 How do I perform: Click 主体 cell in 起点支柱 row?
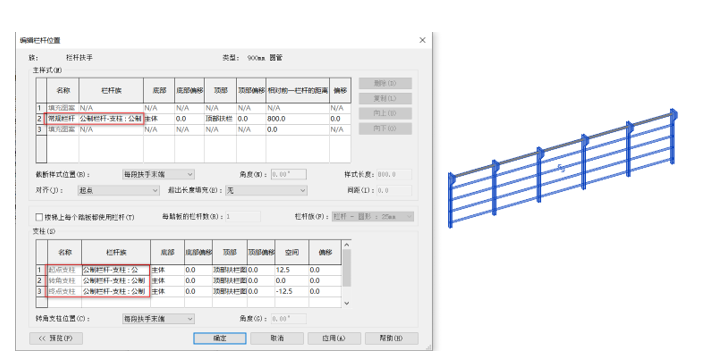(167, 270)
